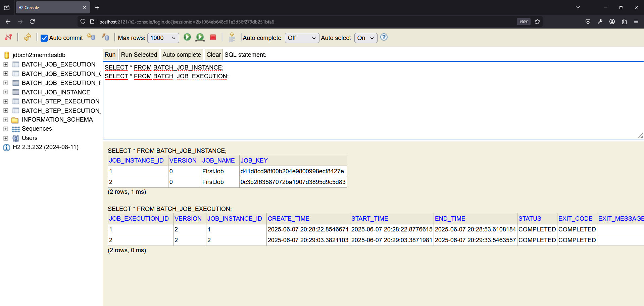Click the 150% zoom indicator

(x=524, y=22)
